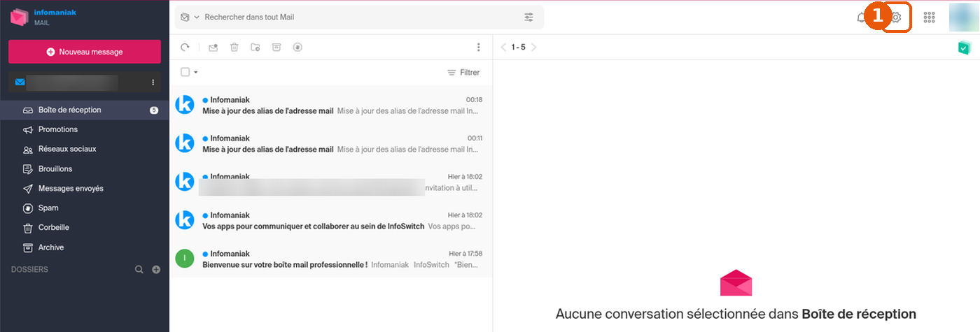Click the 1 - 5 pagination label
Viewport: 980px width, 332px height.
point(518,48)
